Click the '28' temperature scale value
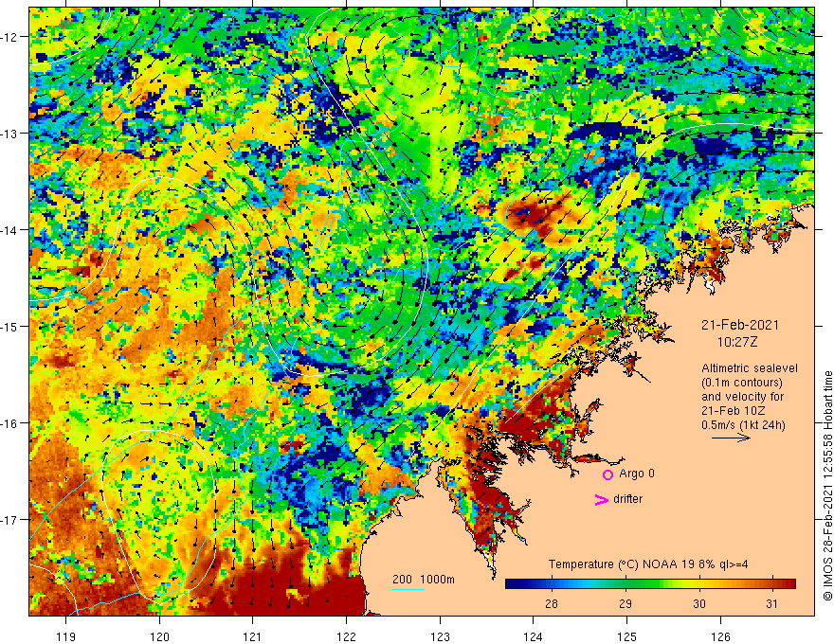Image resolution: width=834 pixels, height=644 pixels. pos(552,603)
